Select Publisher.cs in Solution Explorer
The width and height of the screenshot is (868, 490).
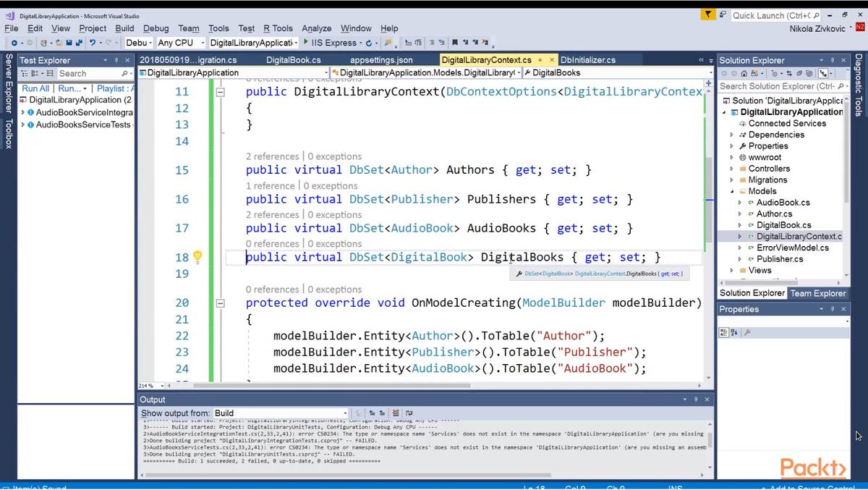[780, 258]
